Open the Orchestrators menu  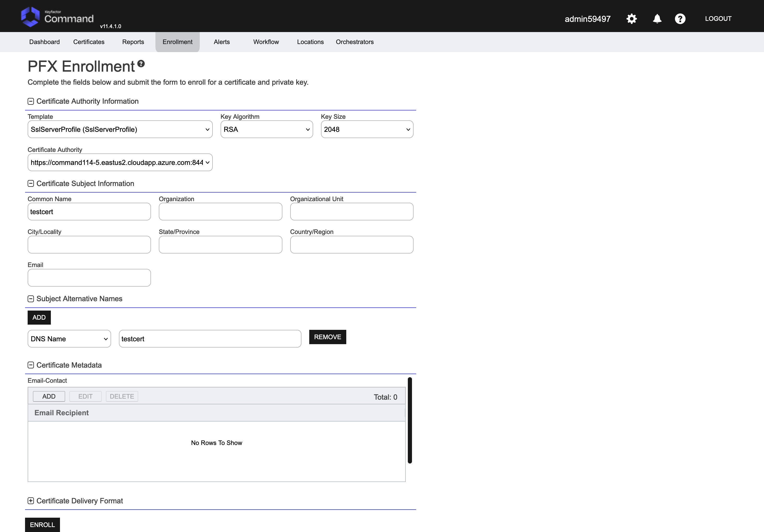[354, 42]
